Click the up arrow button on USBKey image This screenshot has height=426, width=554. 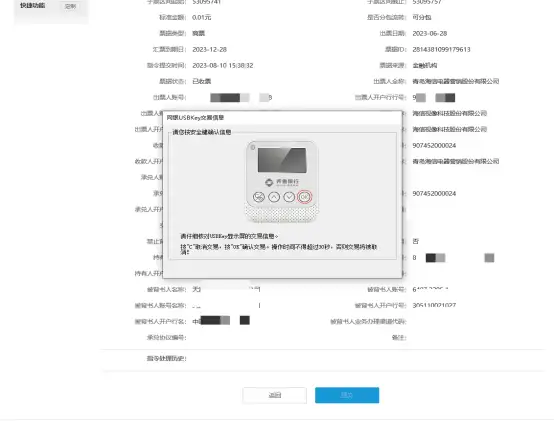pyautogui.click(x=274, y=197)
